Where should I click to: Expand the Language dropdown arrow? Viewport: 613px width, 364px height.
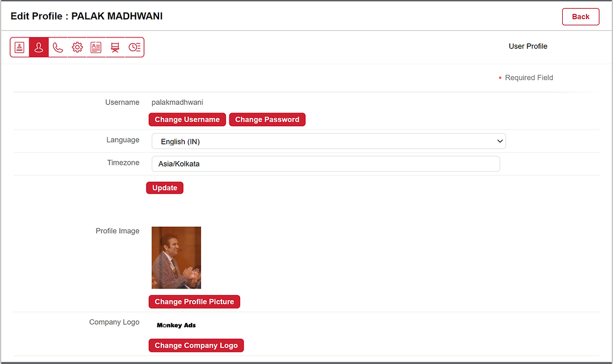pos(500,141)
